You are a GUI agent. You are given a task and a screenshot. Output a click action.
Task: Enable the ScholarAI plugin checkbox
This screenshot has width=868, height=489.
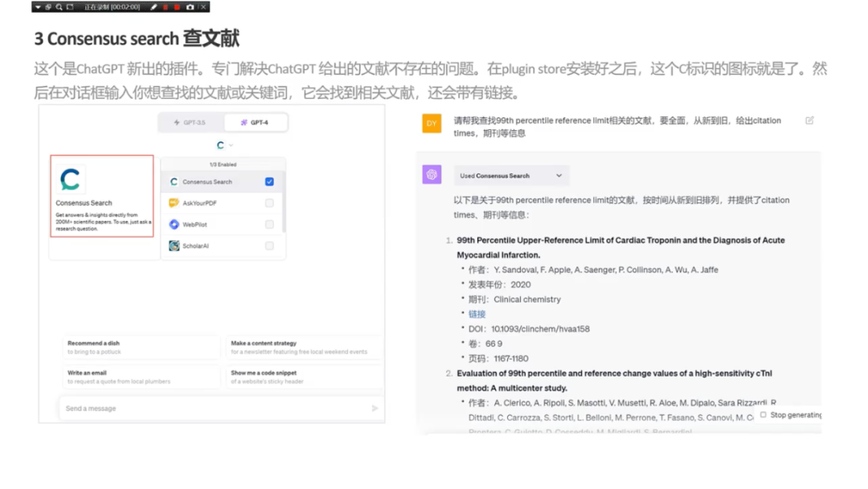coord(269,246)
